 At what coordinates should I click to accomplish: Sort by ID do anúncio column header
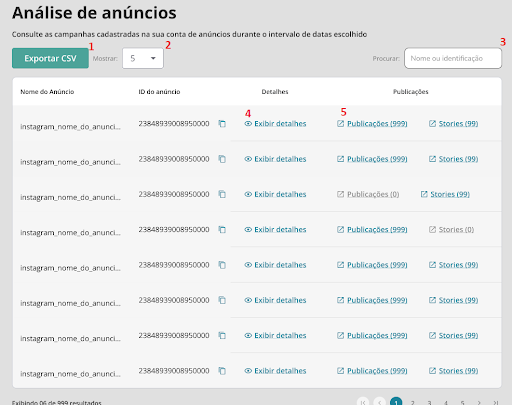coord(159,92)
